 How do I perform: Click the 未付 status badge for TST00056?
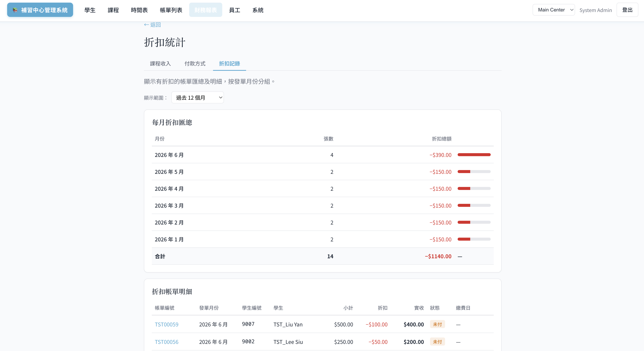[x=437, y=342]
